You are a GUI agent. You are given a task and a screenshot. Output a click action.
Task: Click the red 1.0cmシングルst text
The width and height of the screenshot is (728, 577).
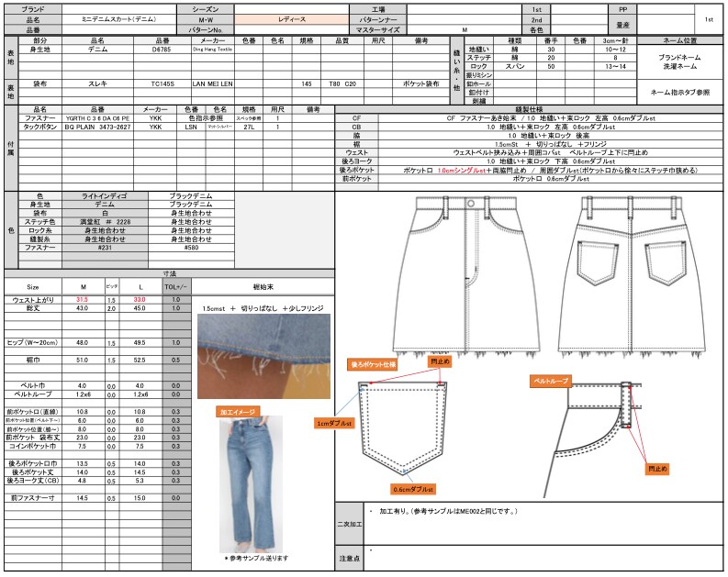462,171
